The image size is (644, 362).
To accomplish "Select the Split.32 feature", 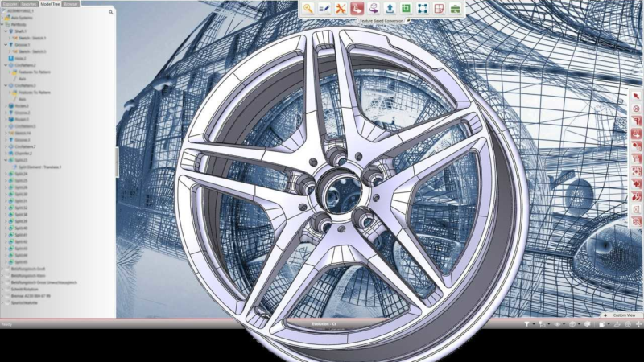I will 22,208.
